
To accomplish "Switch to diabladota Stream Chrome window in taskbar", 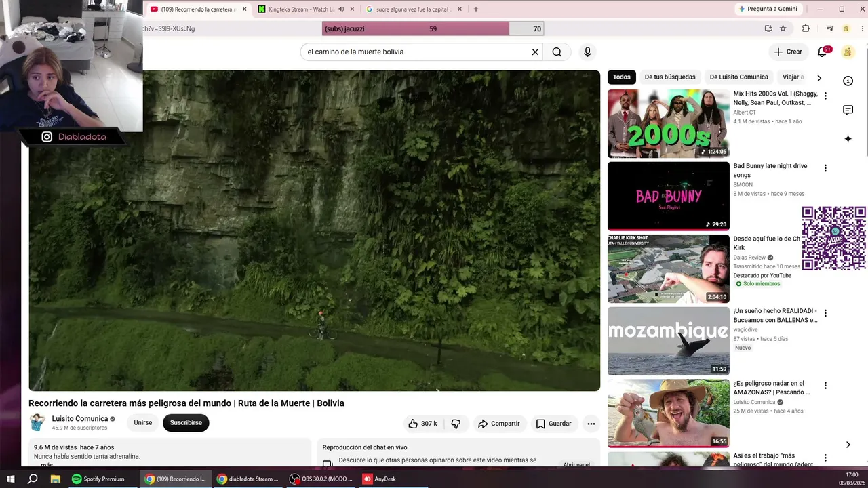I will click(247, 479).
